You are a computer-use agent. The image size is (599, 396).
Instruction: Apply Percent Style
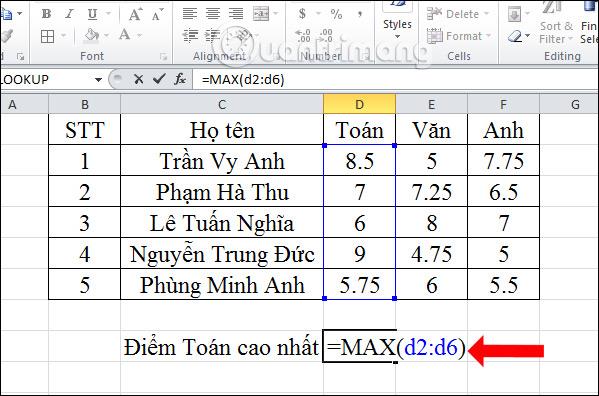(x=336, y=14)
